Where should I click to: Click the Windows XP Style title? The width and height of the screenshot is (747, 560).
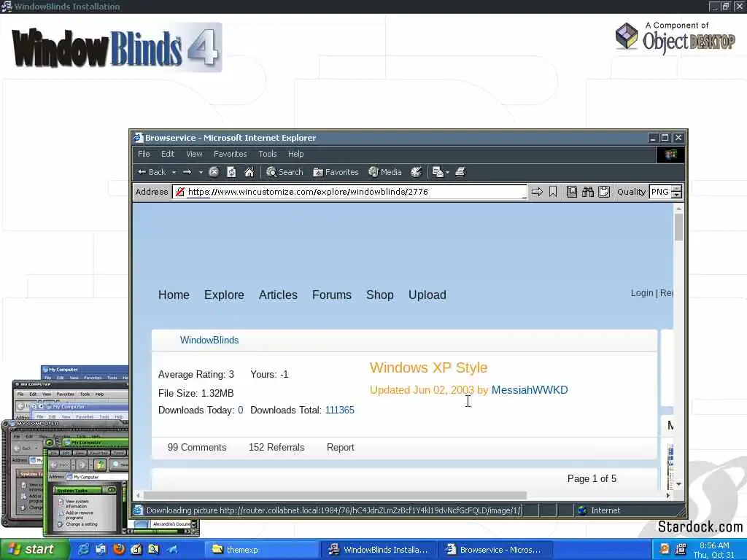pos(428,367)
